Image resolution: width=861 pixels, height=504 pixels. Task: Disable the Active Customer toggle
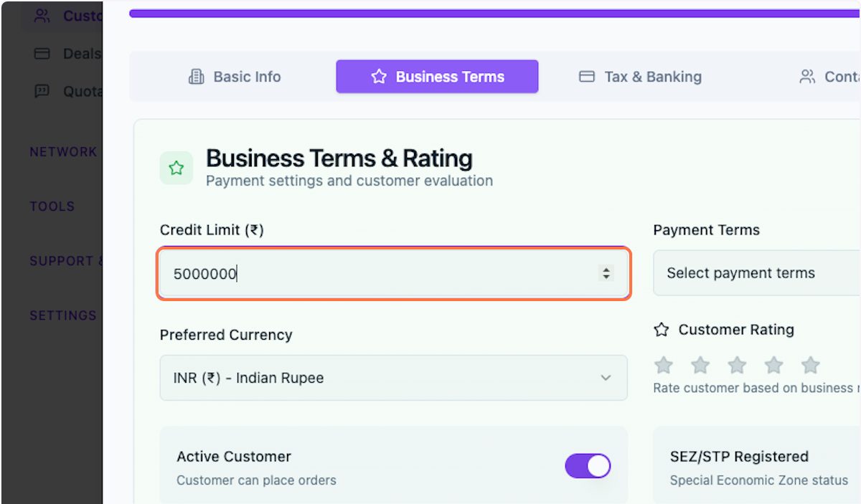pyautogui.click(x=588, y=466)
